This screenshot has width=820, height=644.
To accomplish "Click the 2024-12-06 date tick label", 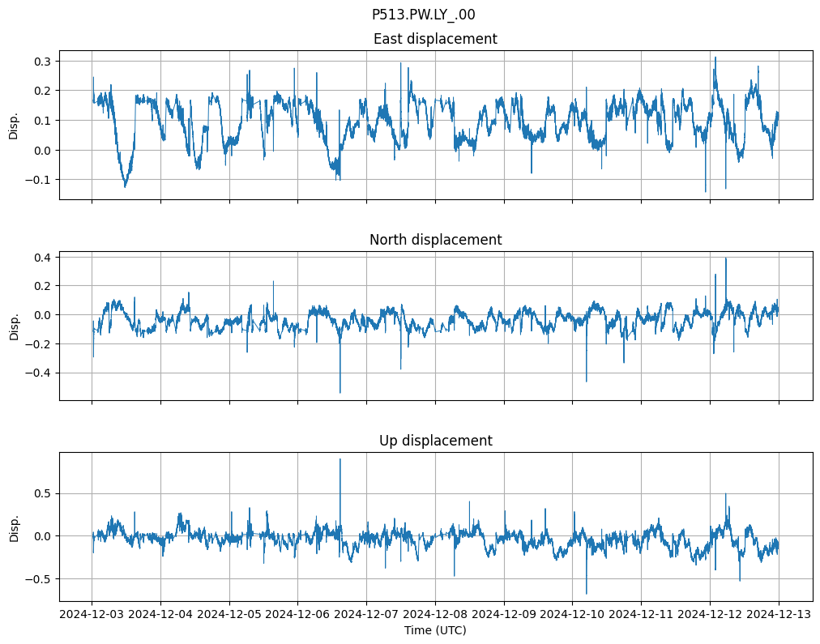I will pos(297,615).
